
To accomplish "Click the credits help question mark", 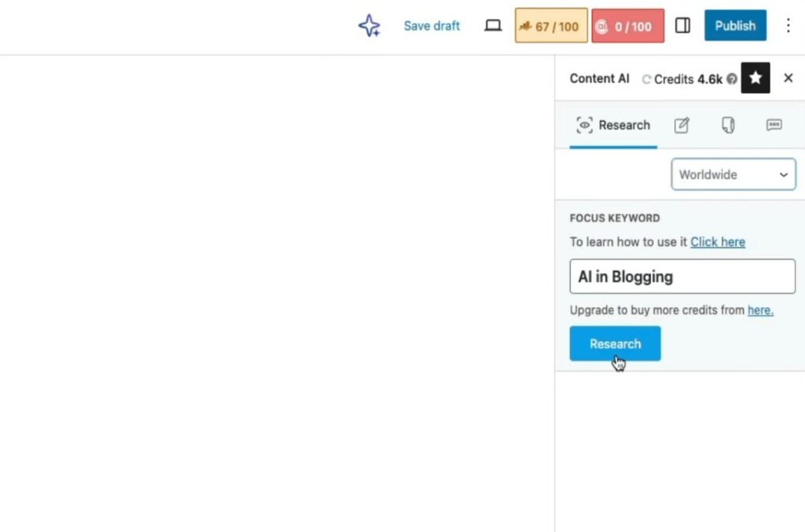I will (x=732, y=79).
